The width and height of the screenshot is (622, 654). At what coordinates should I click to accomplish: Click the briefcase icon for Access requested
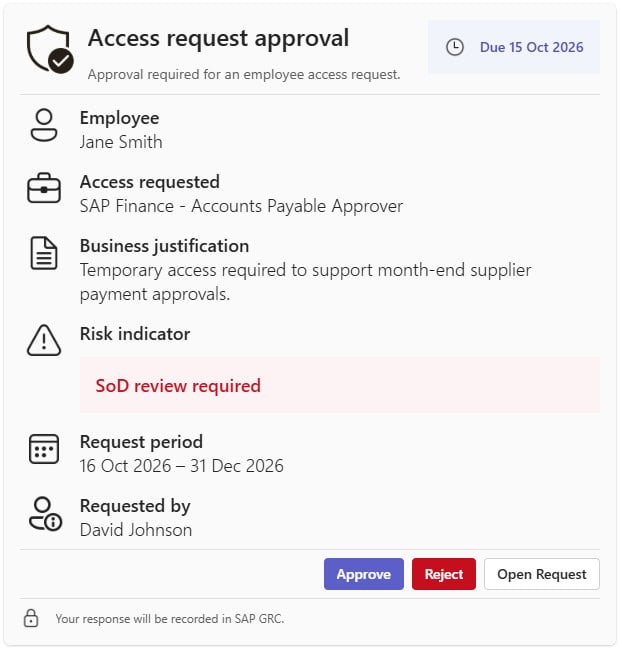[x=44, y=188]
